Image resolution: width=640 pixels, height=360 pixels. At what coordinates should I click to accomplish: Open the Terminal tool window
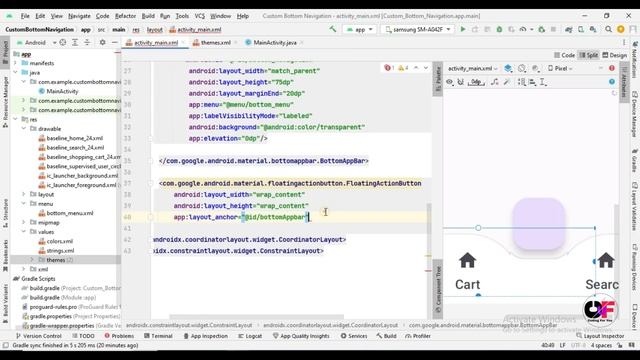(x=158, y=336)
